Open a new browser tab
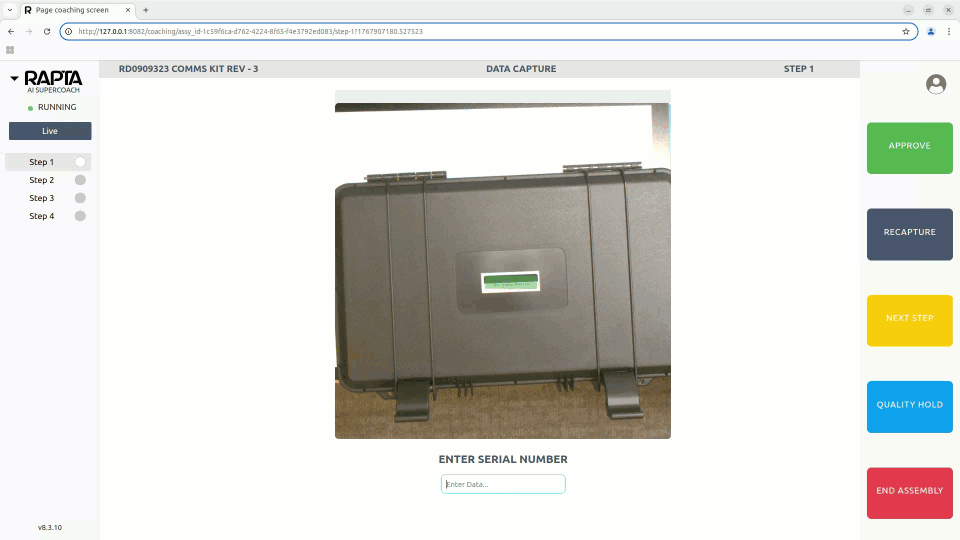960x540 pixels. 146,9
